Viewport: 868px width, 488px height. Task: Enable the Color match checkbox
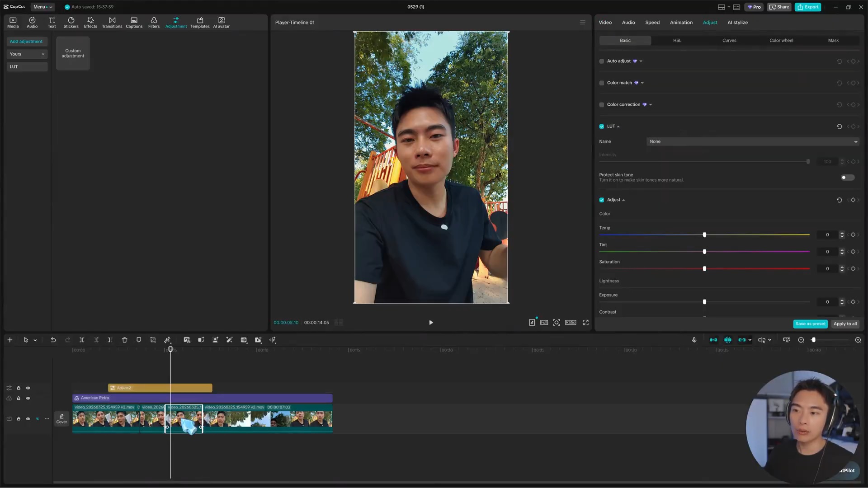tap(602, 83)
